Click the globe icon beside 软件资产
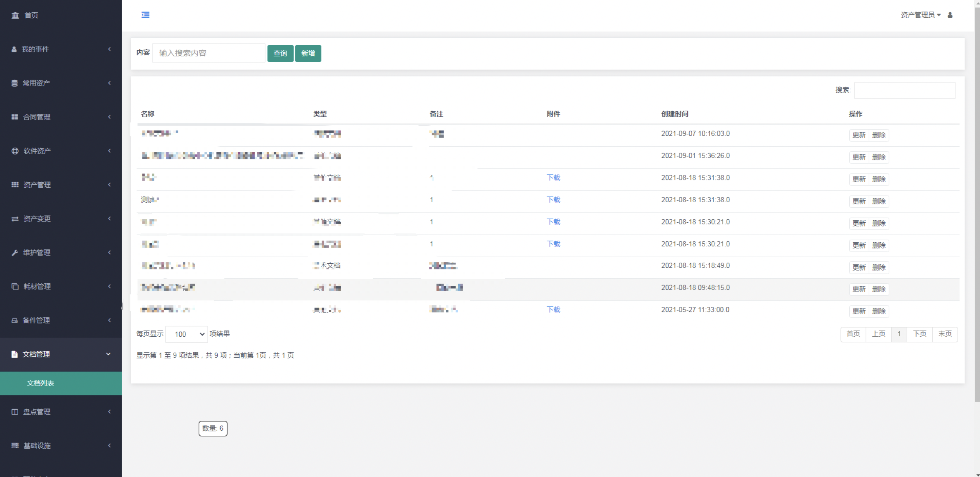980x477 pixels. 15,151
